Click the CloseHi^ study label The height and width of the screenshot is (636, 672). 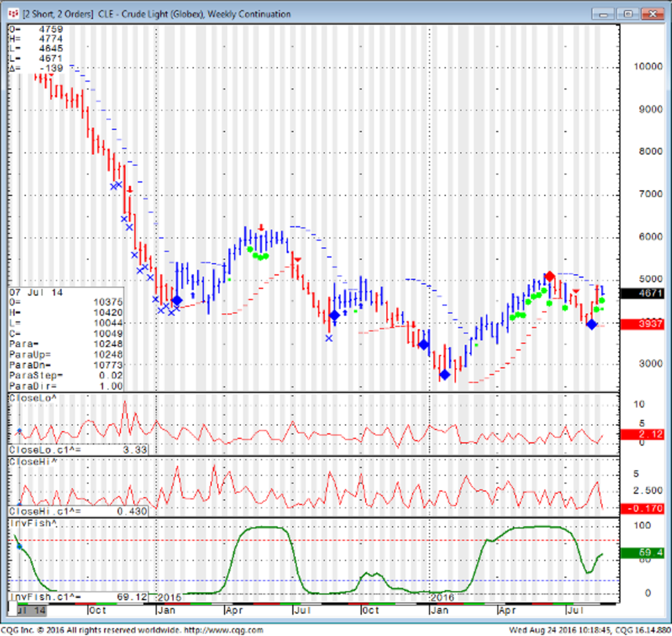coord(33,461)
